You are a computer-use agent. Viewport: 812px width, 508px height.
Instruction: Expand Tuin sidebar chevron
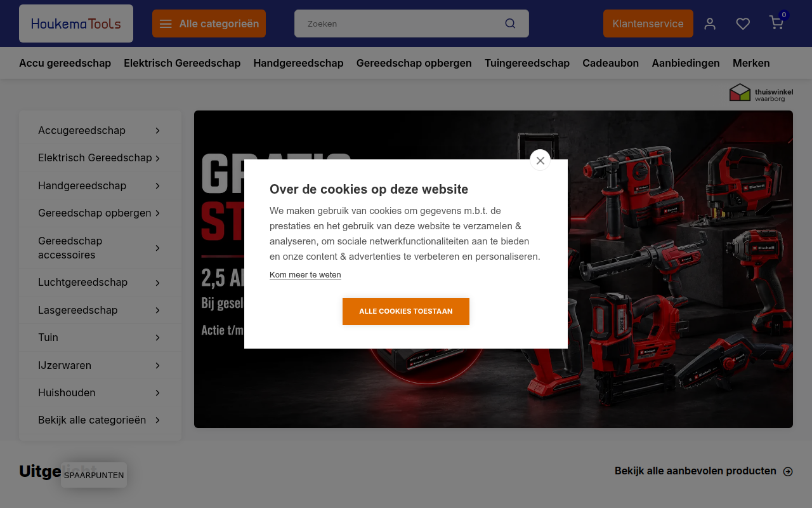pyautogui.click(x=157, y=337)
